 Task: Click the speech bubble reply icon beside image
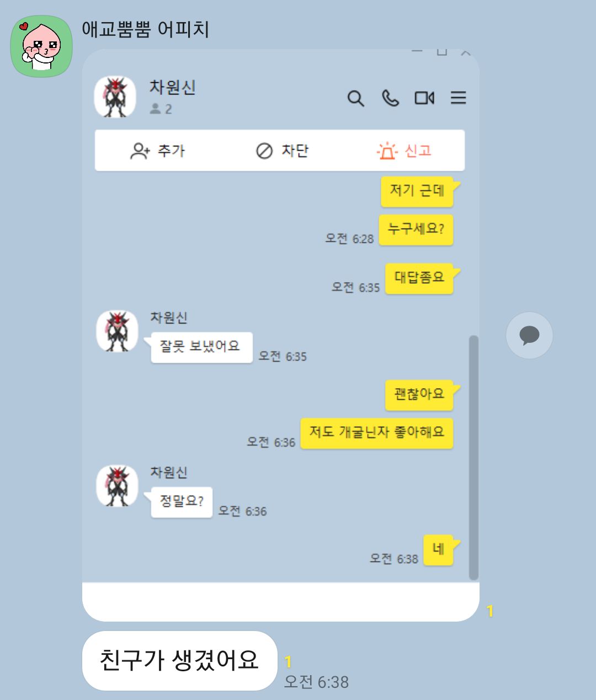[x=529, y=335]
